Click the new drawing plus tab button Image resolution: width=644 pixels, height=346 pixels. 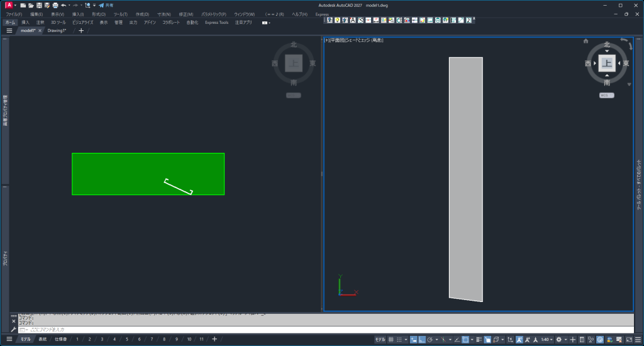click(x=80, y=30)
